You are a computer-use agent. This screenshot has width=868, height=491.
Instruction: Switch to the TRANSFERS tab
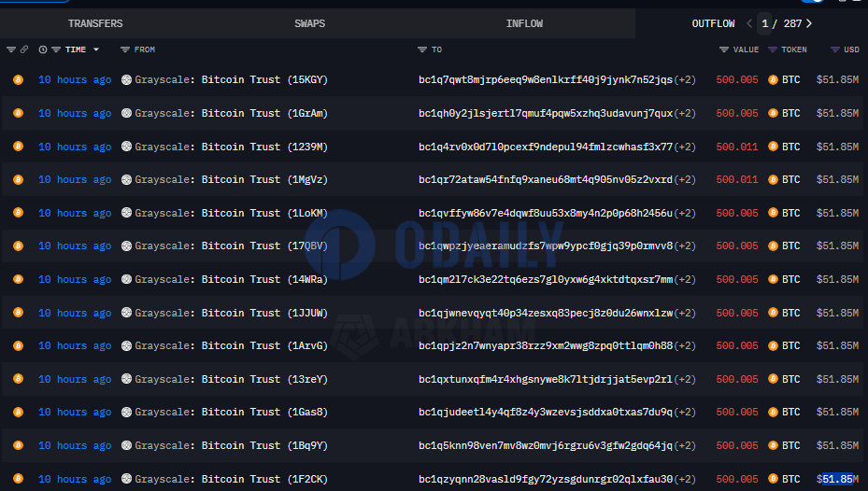(x=95, y=23)
